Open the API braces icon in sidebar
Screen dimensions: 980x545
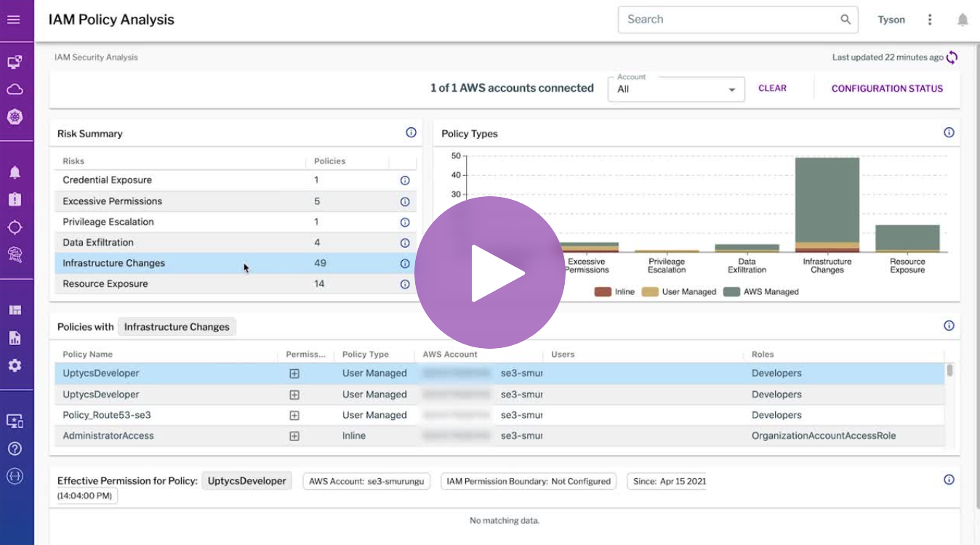(x=15, y=476)
